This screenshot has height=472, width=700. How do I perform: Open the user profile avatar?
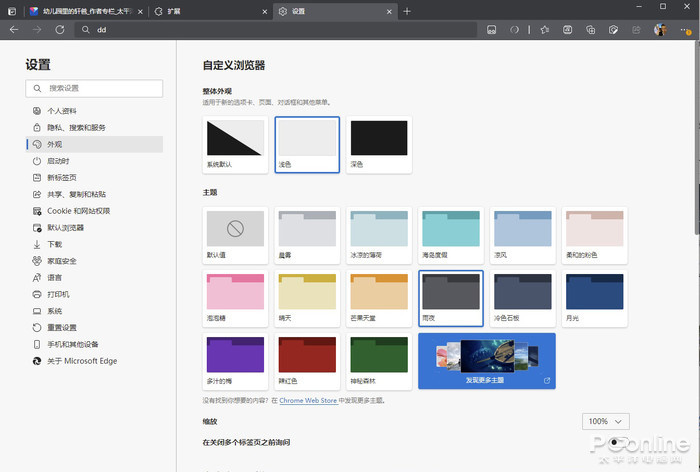point(661,30)
